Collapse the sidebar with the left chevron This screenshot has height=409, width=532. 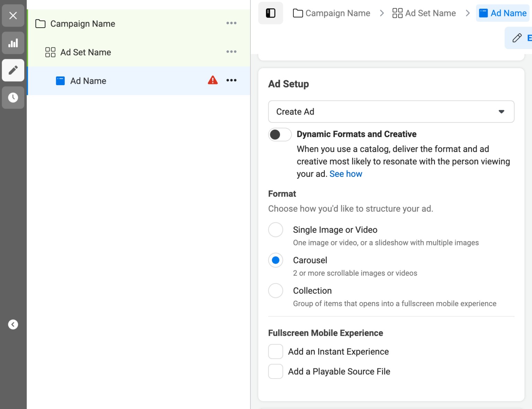[x=13, y=324]
